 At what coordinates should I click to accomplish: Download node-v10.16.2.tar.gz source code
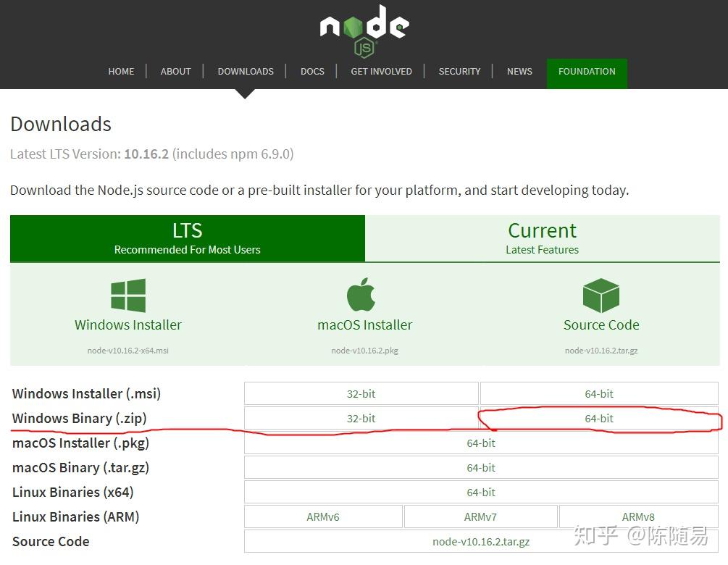tap(481, 541)
